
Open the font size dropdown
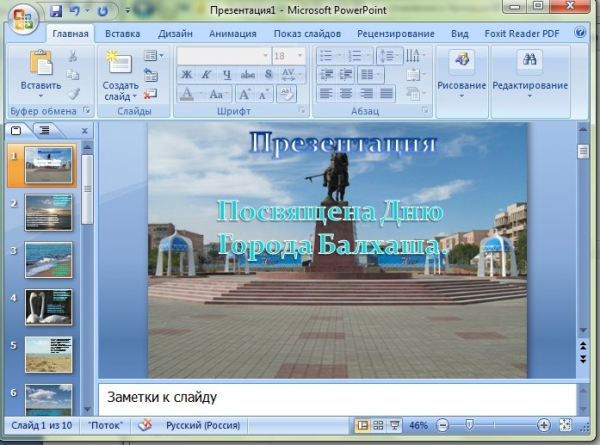click(x=300, y=56)
